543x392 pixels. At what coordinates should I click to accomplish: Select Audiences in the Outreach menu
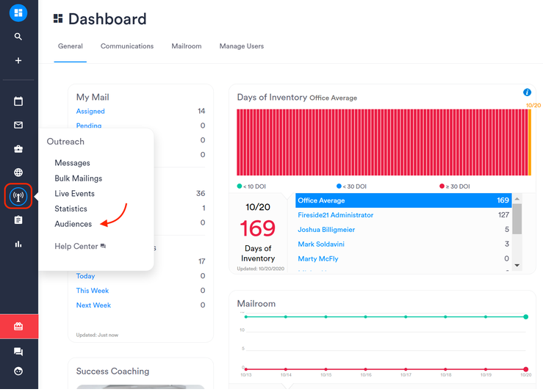(x=73, y=224)
